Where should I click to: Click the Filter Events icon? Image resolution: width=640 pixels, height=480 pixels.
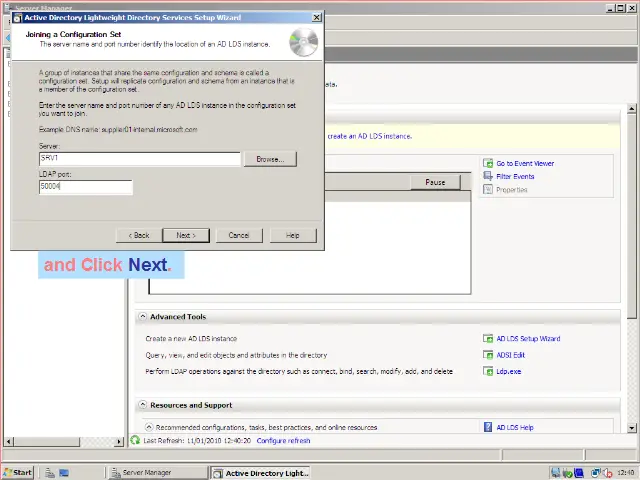[x=488, y=176]
